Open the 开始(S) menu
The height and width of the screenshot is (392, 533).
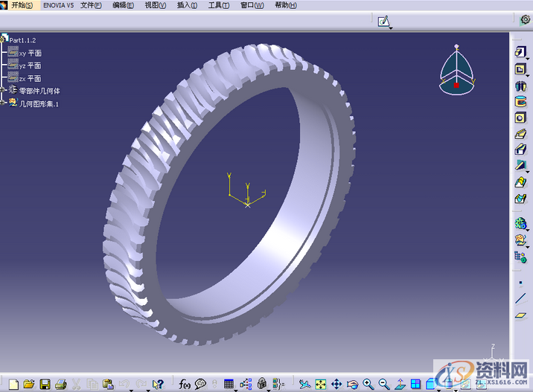(x=21, y=5)
